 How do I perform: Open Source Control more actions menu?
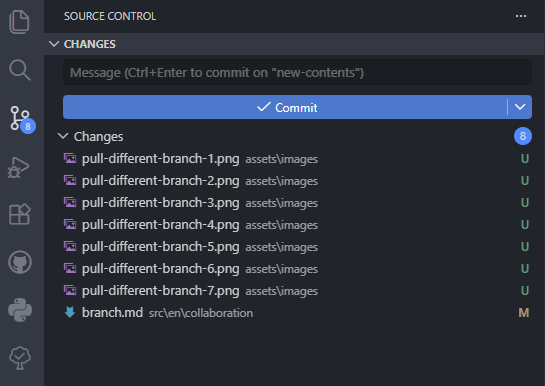(521, 16)
